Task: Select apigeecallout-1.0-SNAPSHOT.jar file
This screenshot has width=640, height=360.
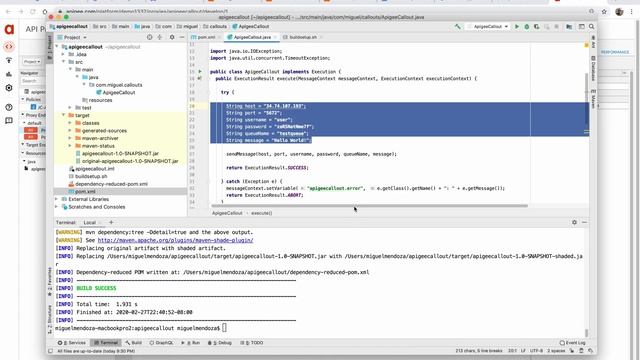Action: (120, 153)
